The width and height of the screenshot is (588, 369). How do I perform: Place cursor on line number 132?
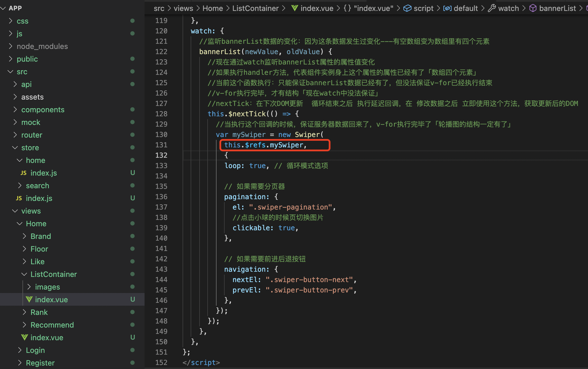point(161,155)
